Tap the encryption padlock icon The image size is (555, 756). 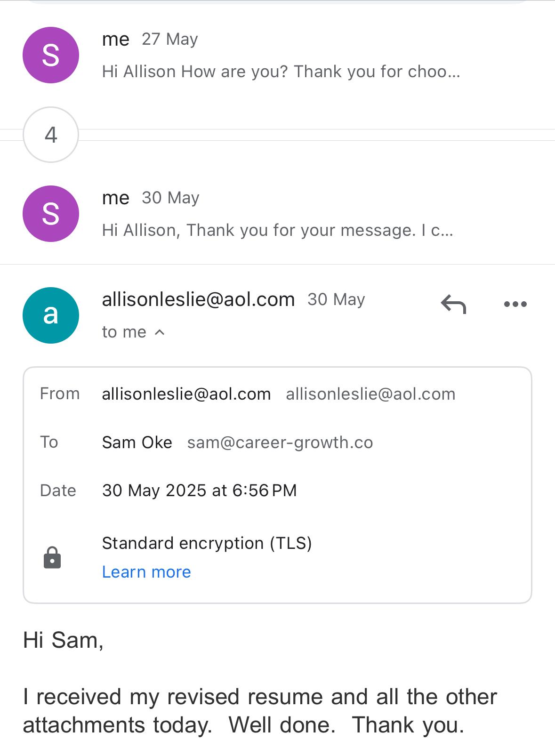pyautogui.click(x=52, y=558)
